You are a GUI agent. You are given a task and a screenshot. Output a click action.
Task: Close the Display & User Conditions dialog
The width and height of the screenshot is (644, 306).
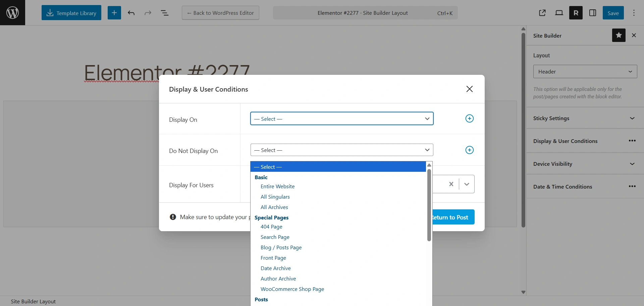(x=470, y=89)
